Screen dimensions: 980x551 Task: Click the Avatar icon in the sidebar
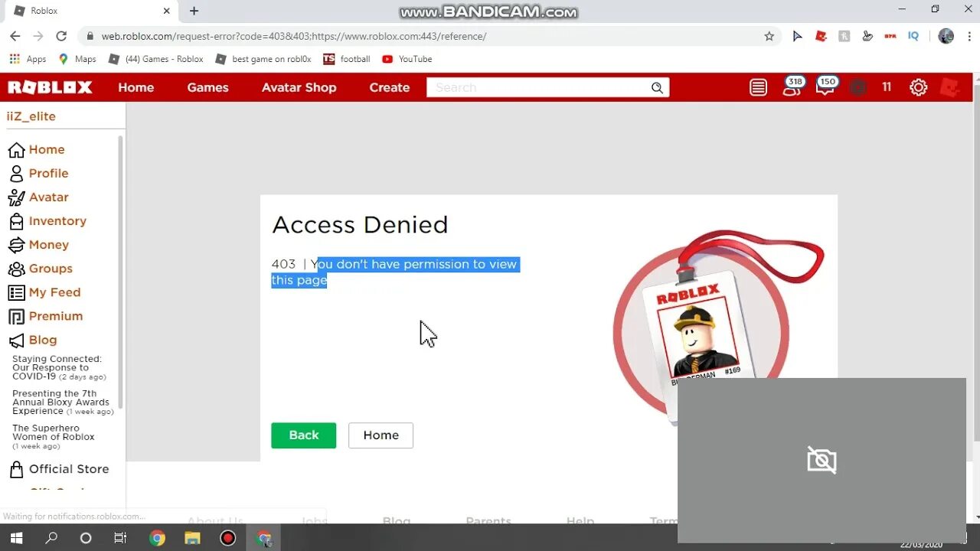tap(16, 197)
